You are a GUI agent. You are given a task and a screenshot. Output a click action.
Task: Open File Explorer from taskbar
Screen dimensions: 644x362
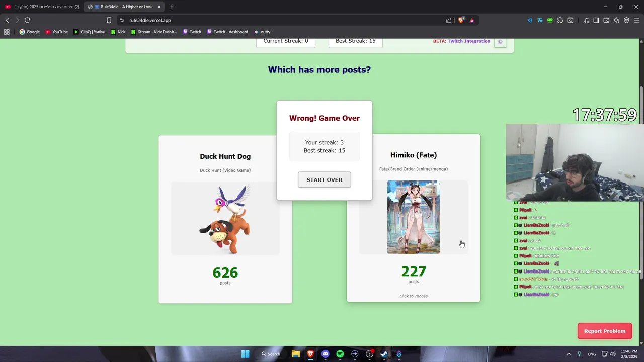[296, 354]
